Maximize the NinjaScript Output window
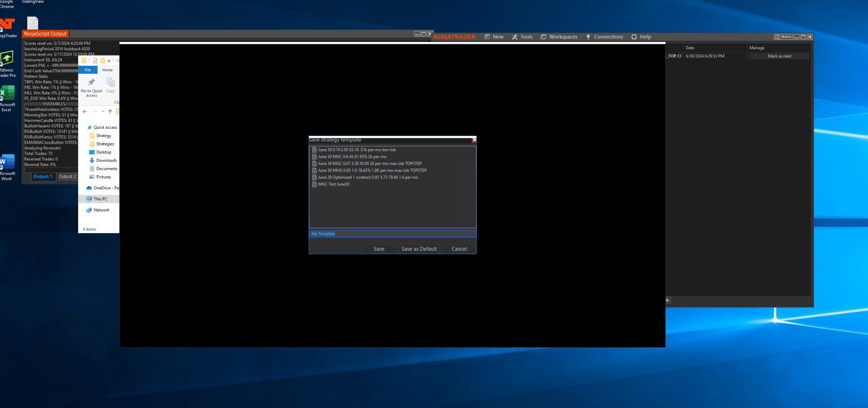The width and height of the screenshot is (868, 408). 424,34
